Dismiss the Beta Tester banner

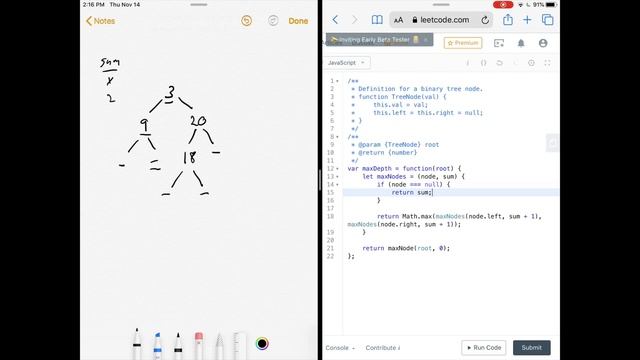426,40
